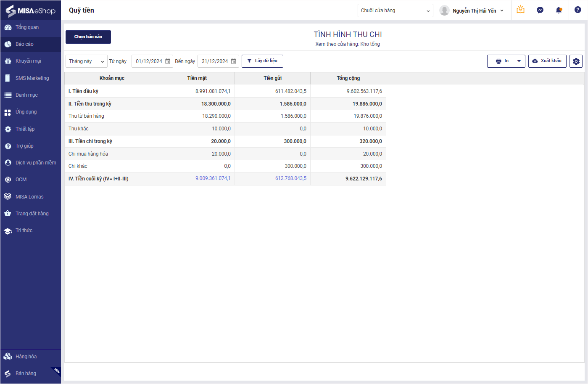Open calendar picker for end date
Screen dimensions: 588x384
[234, 61]
